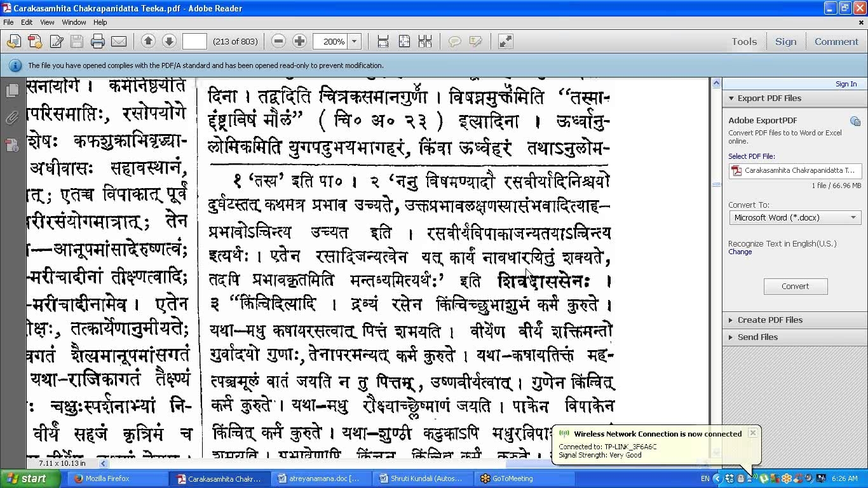
Task: Click the page number input field
Action: (x=194, y=41)
